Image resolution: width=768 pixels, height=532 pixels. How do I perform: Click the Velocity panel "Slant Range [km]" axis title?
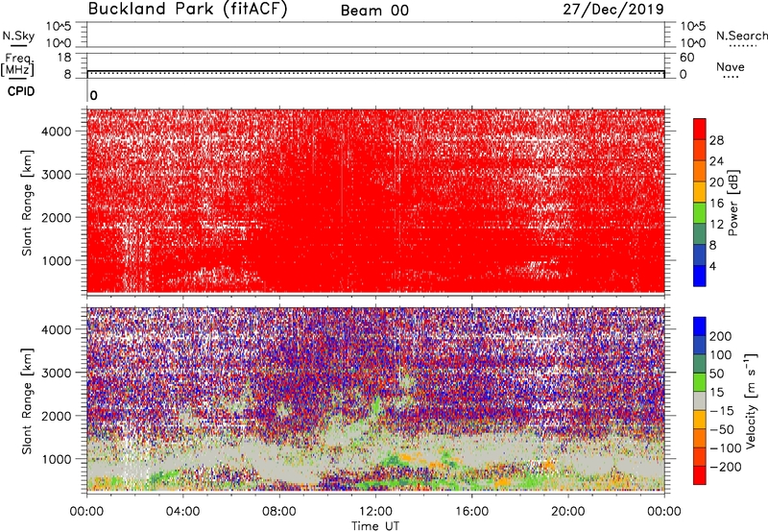pyautogui.click(x=27, y=401)
